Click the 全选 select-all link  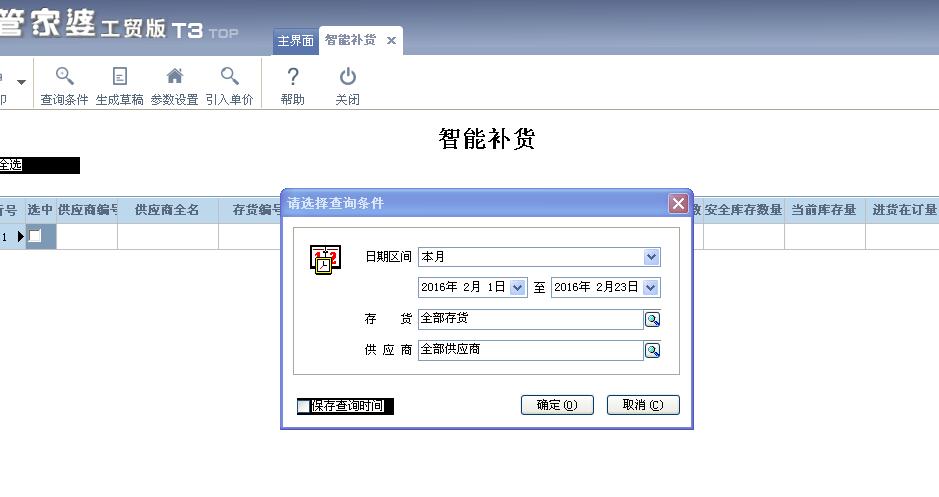pyautogui.click(x=10, y=165)
